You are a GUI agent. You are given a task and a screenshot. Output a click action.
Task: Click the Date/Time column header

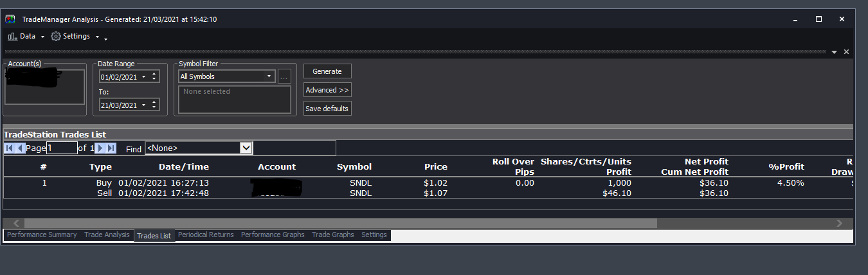coord(185,166)
